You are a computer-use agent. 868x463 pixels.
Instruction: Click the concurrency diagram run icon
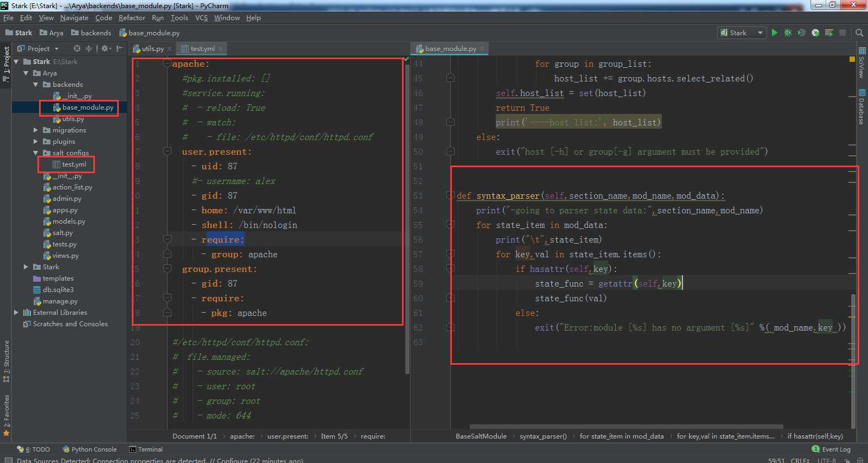(828, 33)
